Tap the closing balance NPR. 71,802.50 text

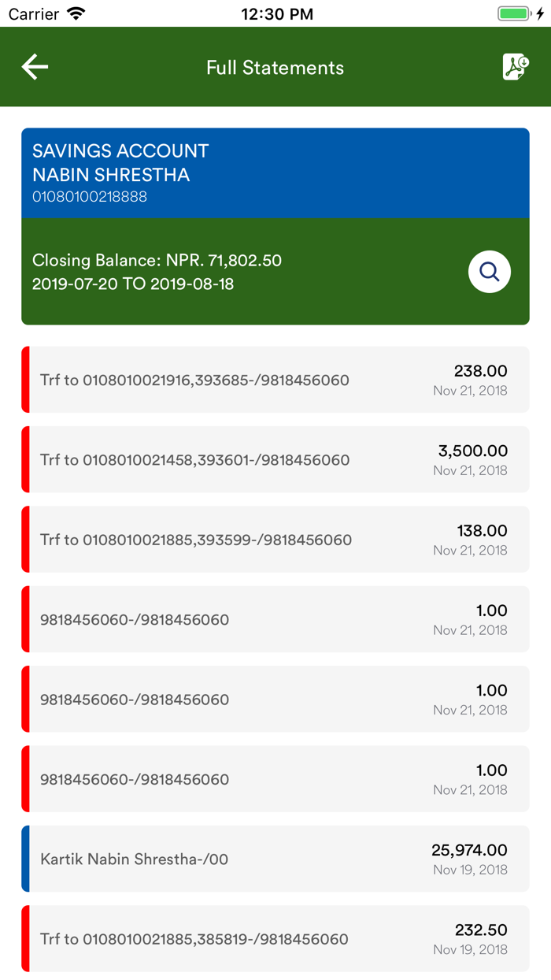click(157, 260)
